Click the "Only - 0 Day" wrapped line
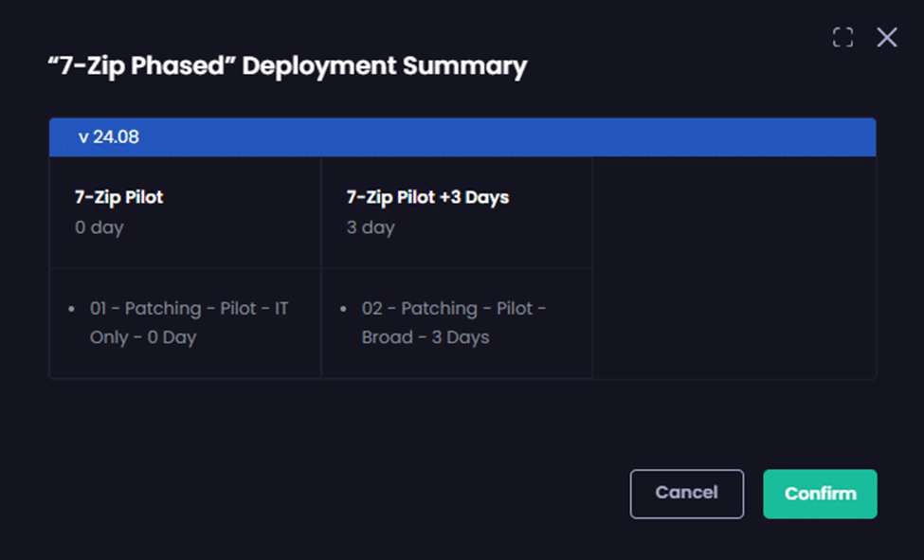Screen dimensions: 924x560 [143, 337]
